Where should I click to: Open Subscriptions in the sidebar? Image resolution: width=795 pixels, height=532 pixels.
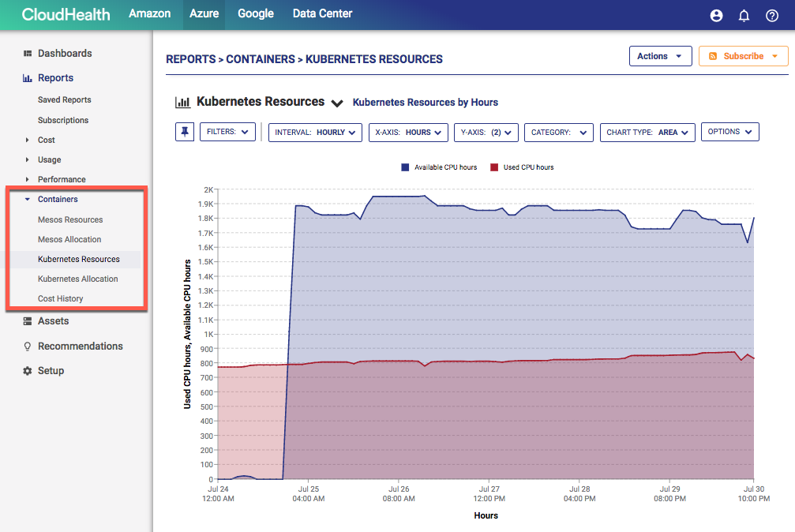click(x=63, y=120)
